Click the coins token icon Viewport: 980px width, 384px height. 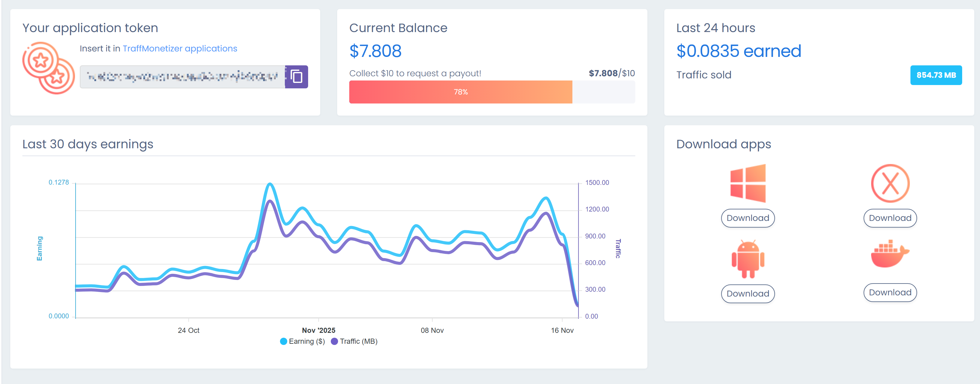[x=48, y=68]
